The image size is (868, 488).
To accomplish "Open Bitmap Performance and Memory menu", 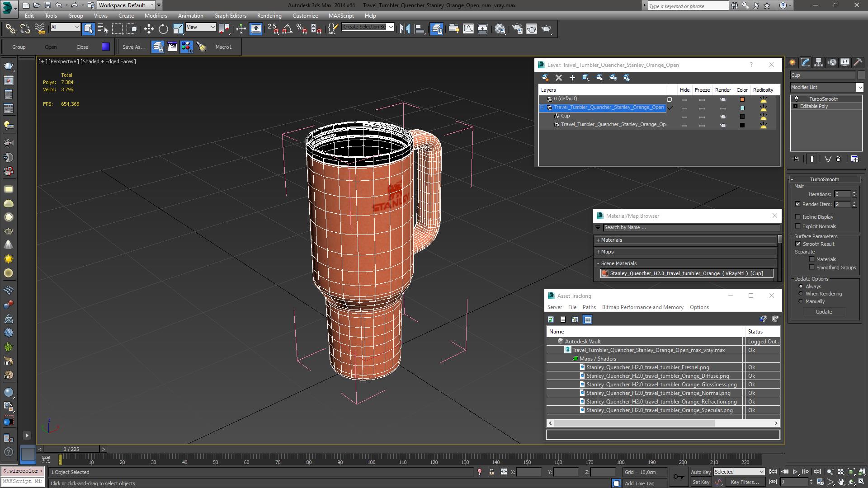I will pos(642,307).
